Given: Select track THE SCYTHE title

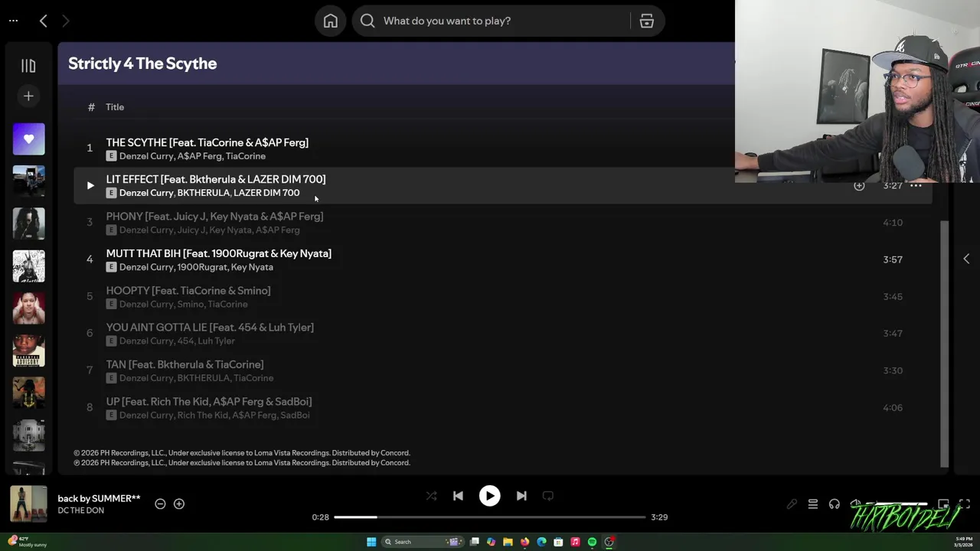Looking at the screenshot, I should pos(207,142).
